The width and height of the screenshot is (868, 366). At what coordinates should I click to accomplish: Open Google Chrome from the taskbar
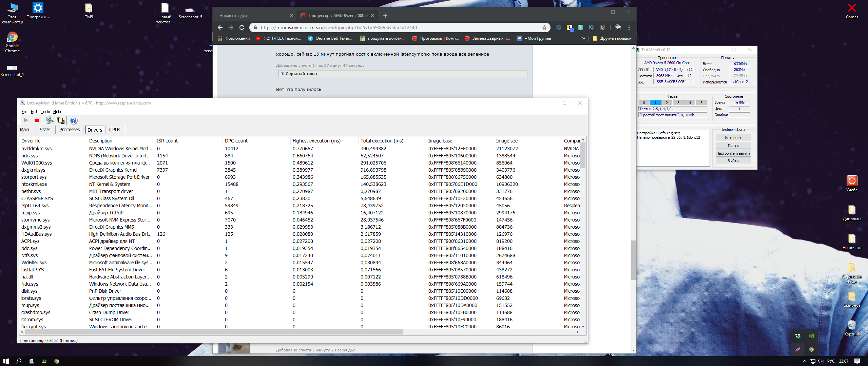57,361
